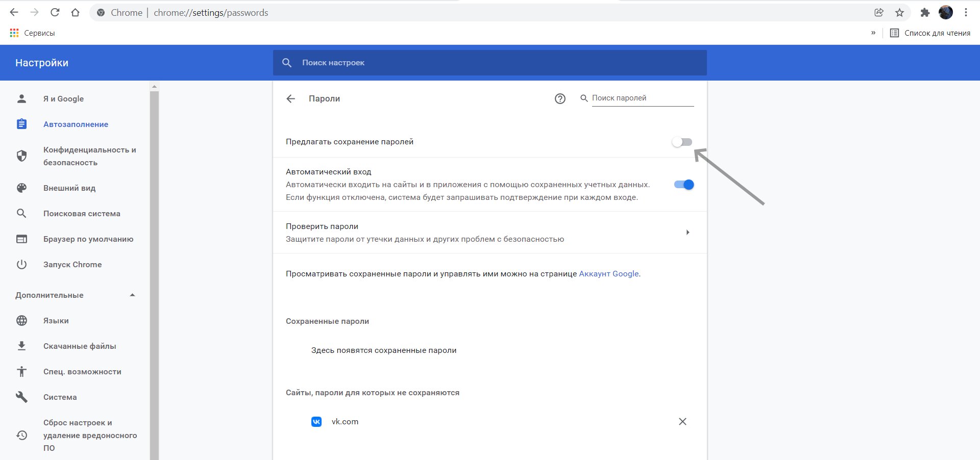The height and width of the screenshot is (460, 980).
Task: Click the Поиск настроек search field
Action: (490, 63)
